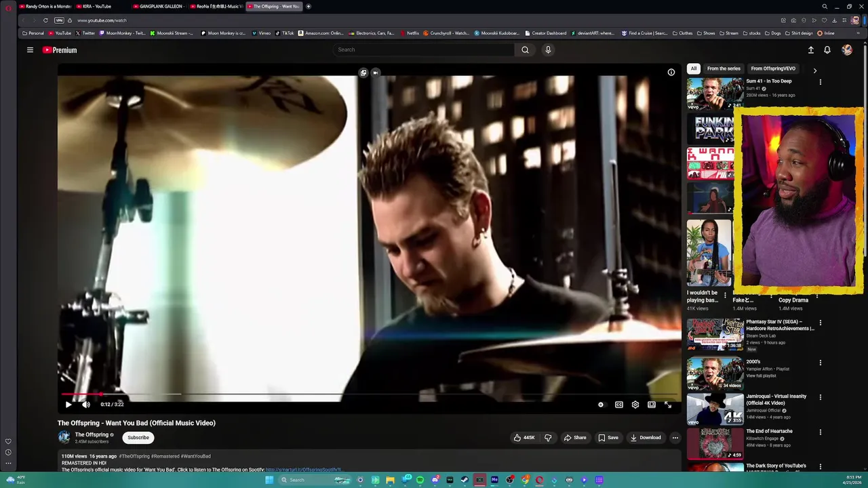Reload the page
This screenshot has width=868, height=488.
(45, 20)
